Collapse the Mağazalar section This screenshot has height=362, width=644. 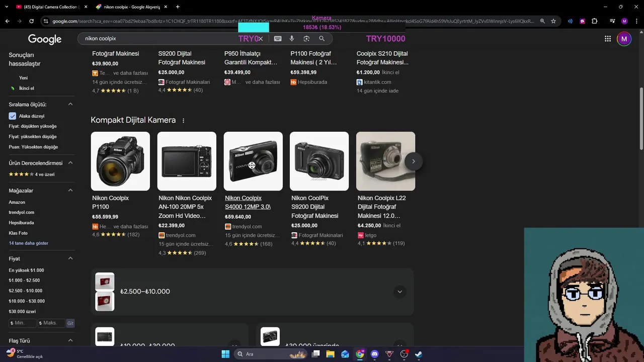[70, 191]
